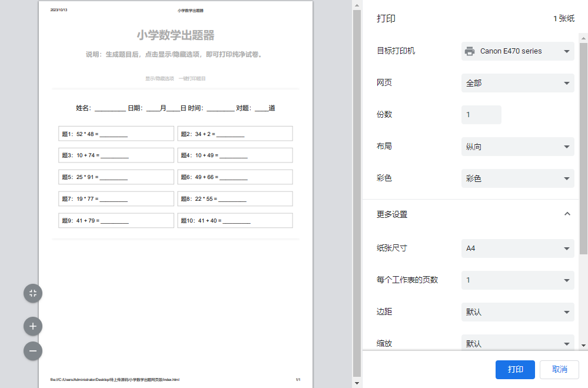Zoom in on the print preview

[32, 326]
